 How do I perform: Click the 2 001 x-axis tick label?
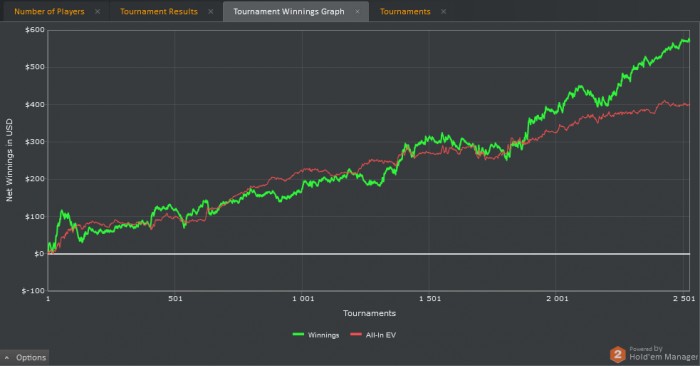click(x=557, y=299)
